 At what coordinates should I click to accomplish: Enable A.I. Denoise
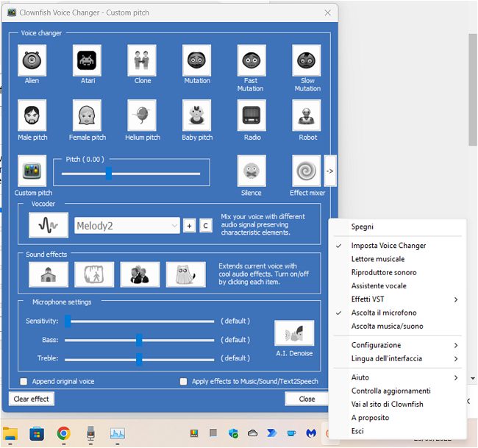click(x=294, y=333)
